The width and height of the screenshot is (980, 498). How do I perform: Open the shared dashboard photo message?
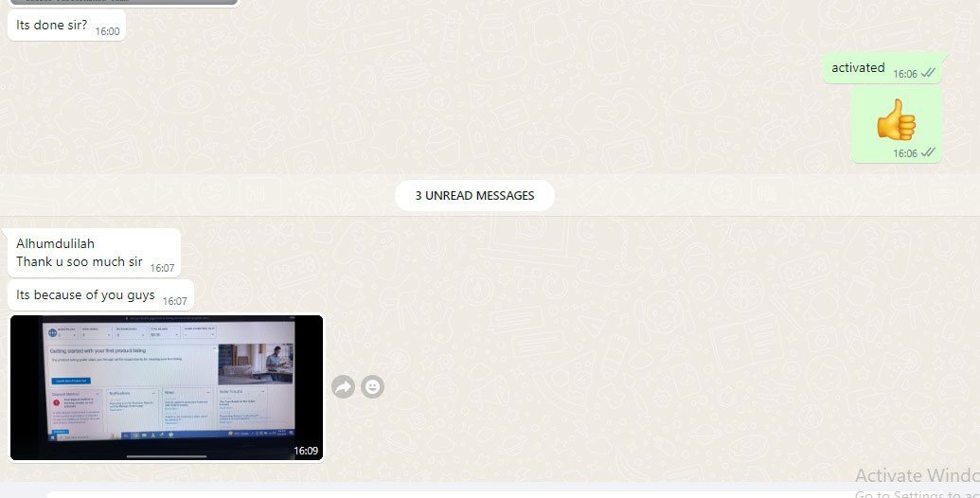tap(167, 387)
